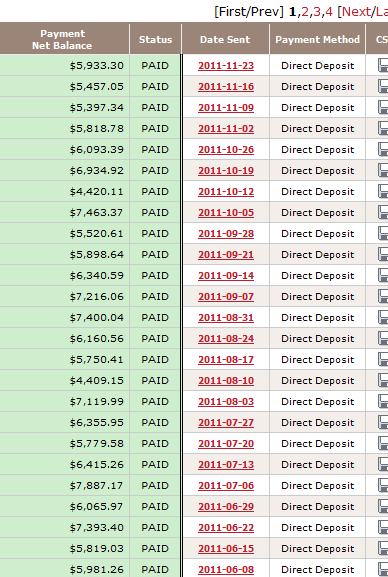The height and width of the screenshot is (577, 388).
Task: Click save icon in 2011-07-06 row
Action: [x=383, y=485]
